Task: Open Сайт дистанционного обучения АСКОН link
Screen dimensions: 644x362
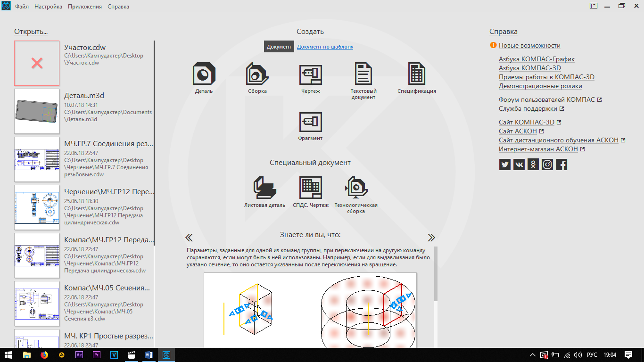Action: 559,140
